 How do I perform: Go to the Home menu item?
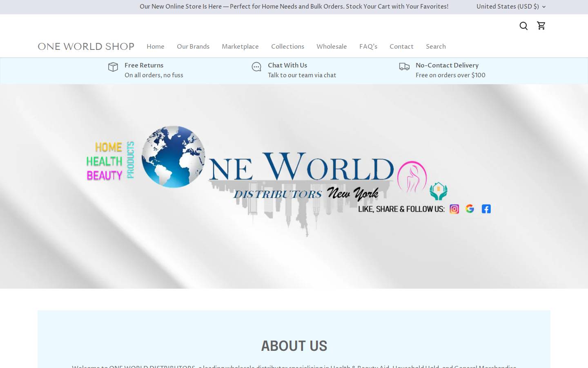pyautogui.click(x=156, y=47)
